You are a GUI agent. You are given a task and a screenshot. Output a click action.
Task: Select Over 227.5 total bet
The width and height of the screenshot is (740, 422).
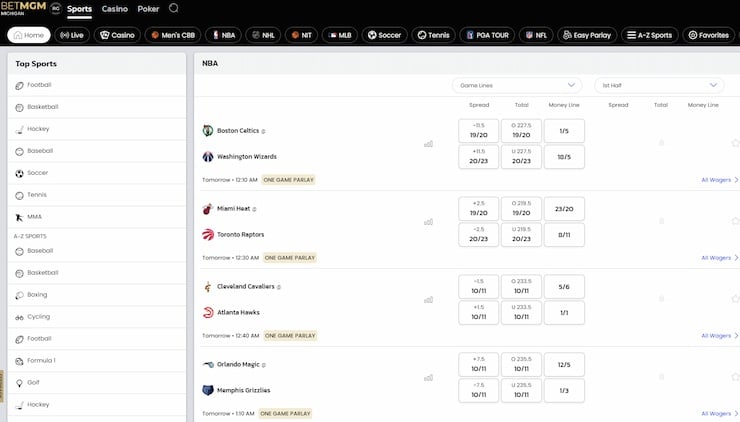[521, 131]
